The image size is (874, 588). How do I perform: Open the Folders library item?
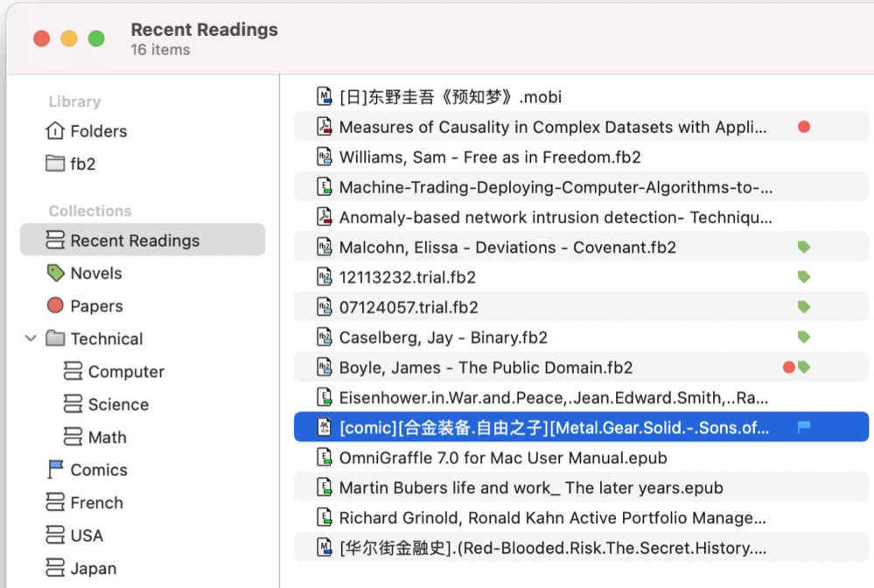pyautogui.click(x=87, y=131)
